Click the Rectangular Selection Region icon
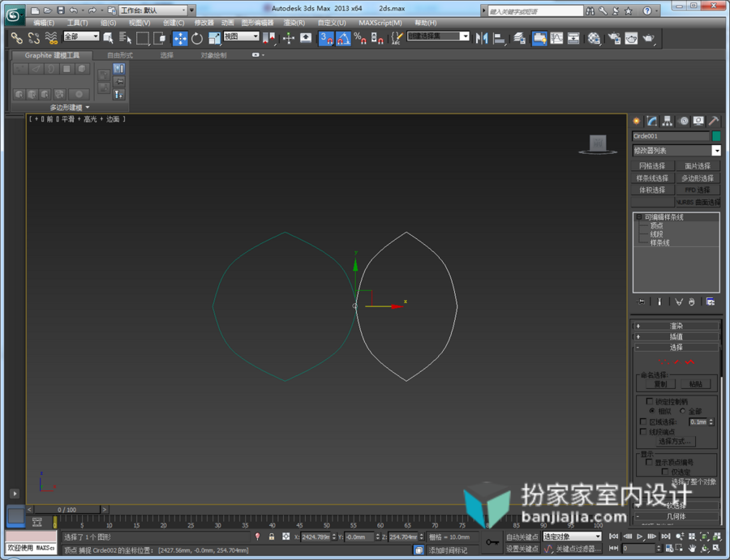This screenshot has height=560, width=730. click(143, 39)
